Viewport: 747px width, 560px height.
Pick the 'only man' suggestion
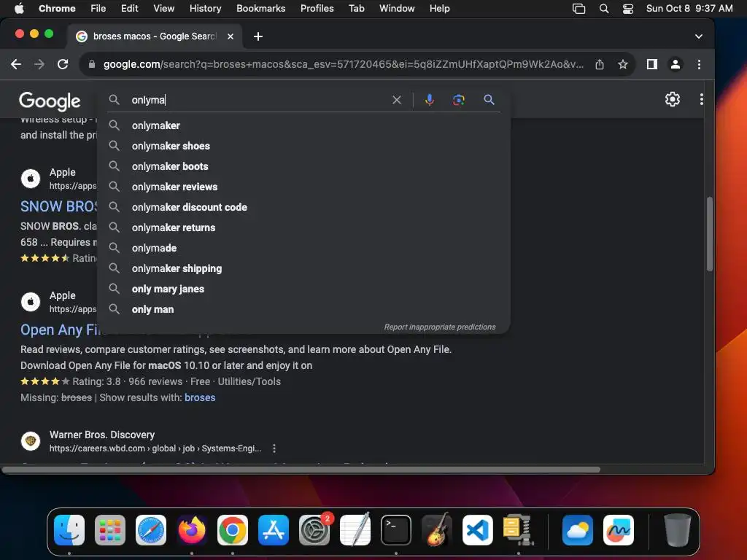(x=304, y=310)
